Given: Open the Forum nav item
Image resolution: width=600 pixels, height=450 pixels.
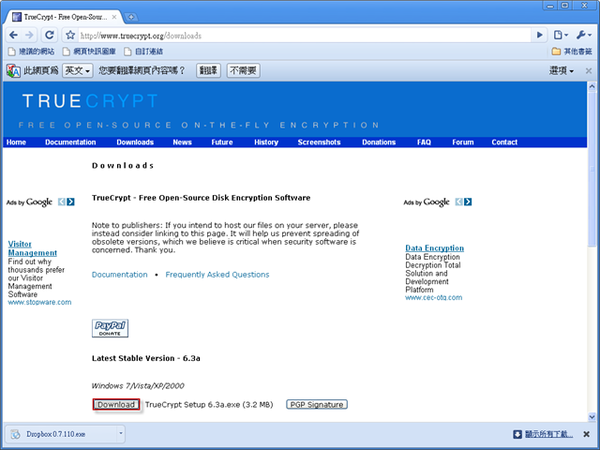Looking at the screenshot, I should [463, 142].
